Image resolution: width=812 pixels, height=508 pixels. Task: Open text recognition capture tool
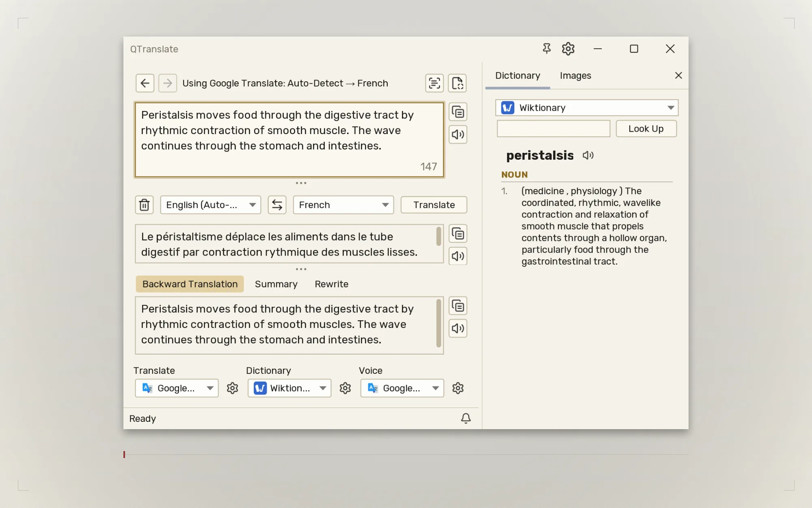[x=434, y=83]
